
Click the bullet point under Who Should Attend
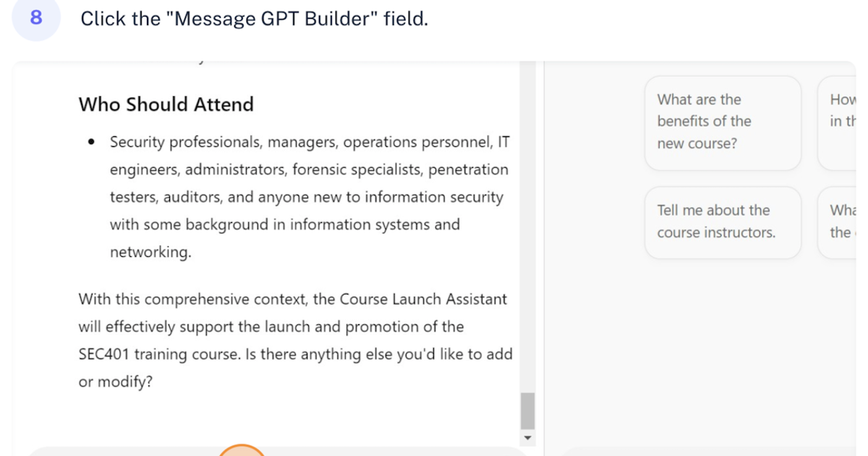tap(90, 142)
